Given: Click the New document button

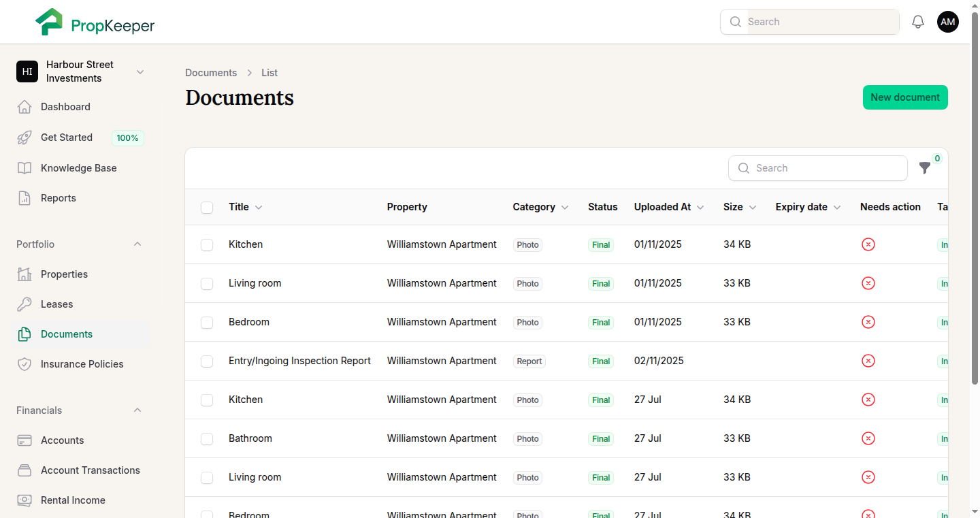Looking at the screenshot, I should (905, 97).
